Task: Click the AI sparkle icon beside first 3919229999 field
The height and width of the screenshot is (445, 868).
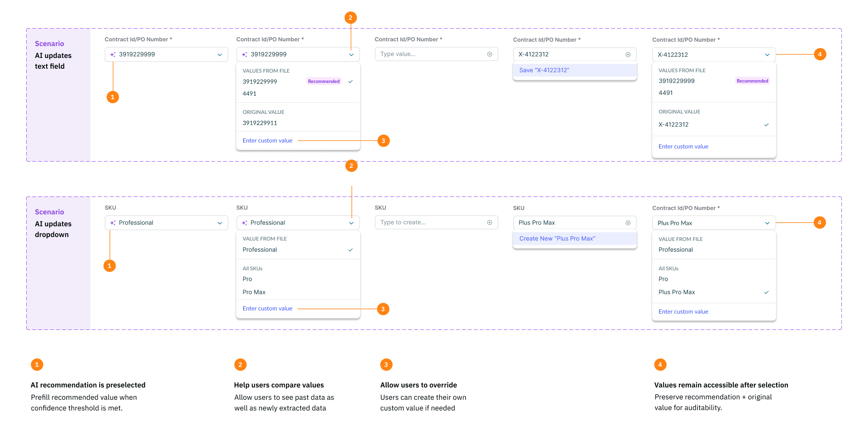Action: (x=113, y=54)
